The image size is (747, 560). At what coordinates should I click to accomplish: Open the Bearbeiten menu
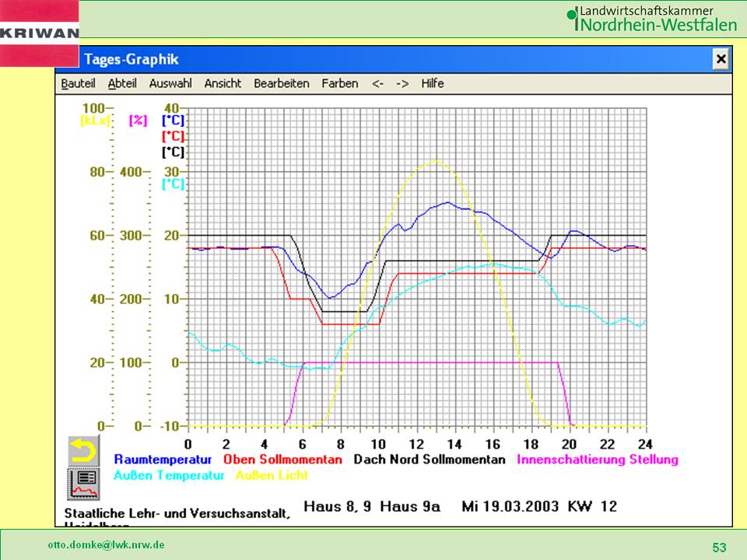tap(281, 83)
